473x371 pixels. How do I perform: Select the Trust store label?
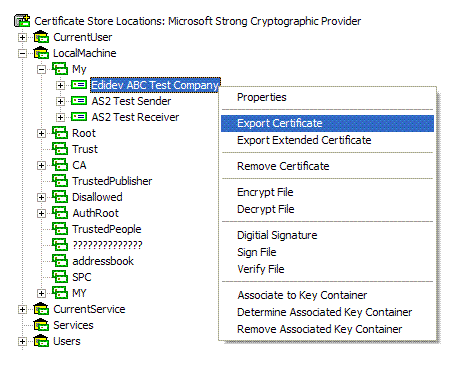click(x=85, y=149)
